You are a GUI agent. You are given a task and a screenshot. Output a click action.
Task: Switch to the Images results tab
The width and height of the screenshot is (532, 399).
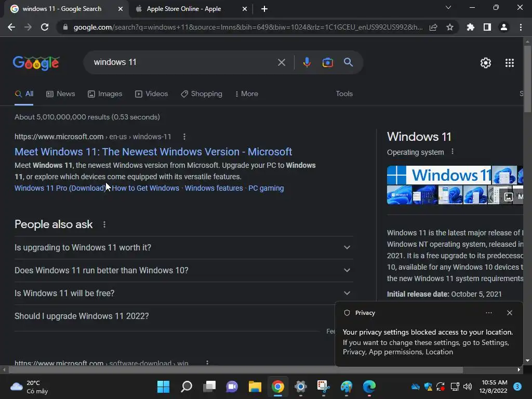[105, 94]
